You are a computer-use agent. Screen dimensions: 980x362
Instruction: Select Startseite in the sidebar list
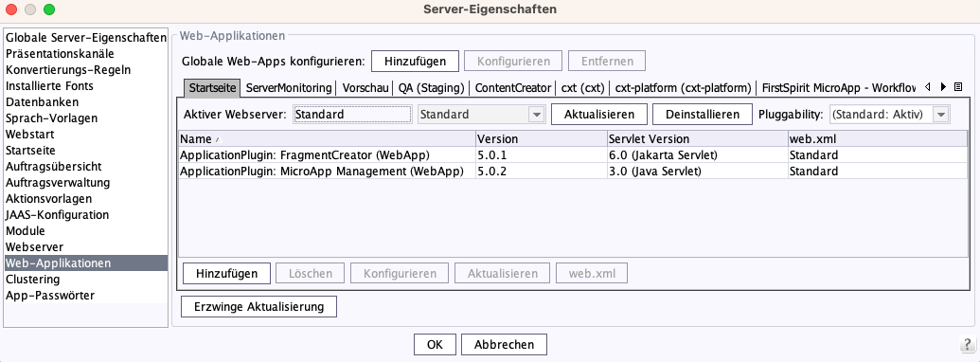click(x=86, y=151)
